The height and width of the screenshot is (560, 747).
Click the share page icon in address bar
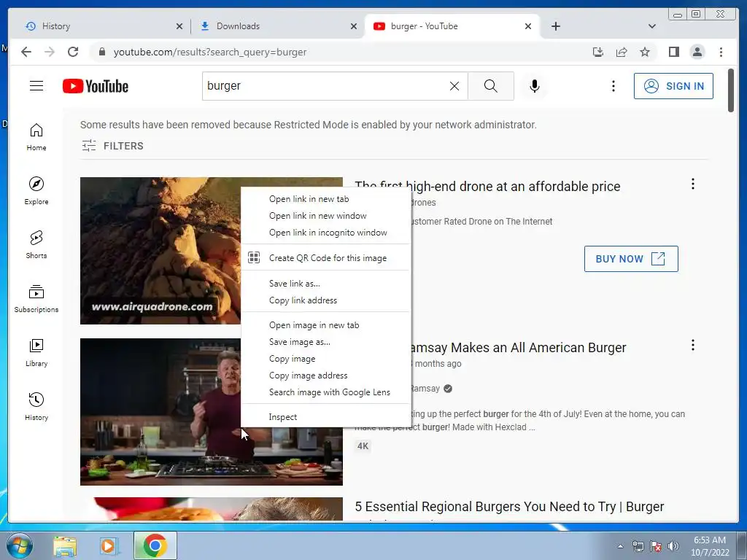point(622,52)
